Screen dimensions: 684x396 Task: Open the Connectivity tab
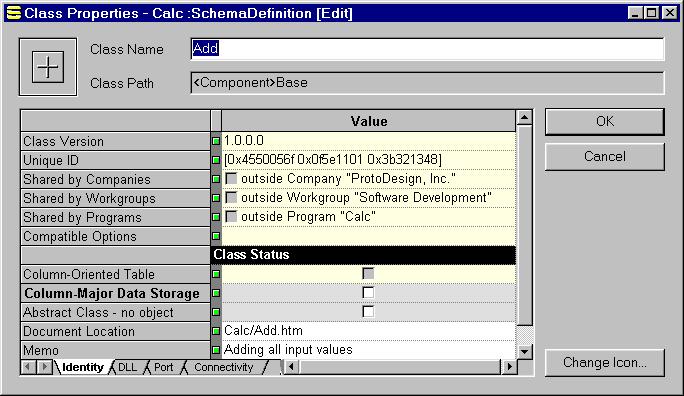tap(224, 367)
